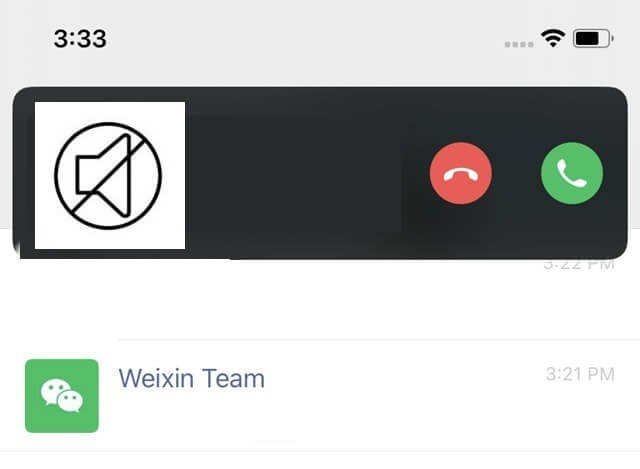Open the Weixin Team conversation by name
This screenshot has height=469, width=640.
pos(191,378)
